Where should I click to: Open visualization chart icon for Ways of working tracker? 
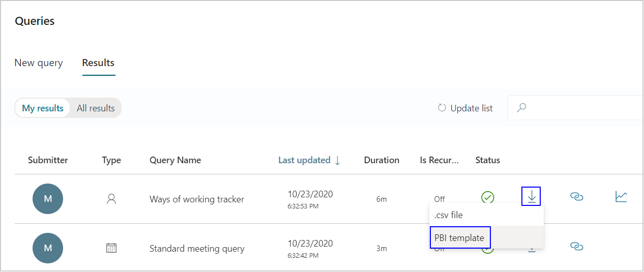[621, 197]
